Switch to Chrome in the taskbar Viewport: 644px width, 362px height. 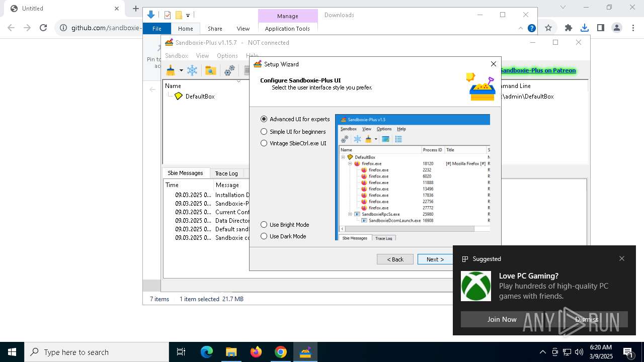(280, 352)
